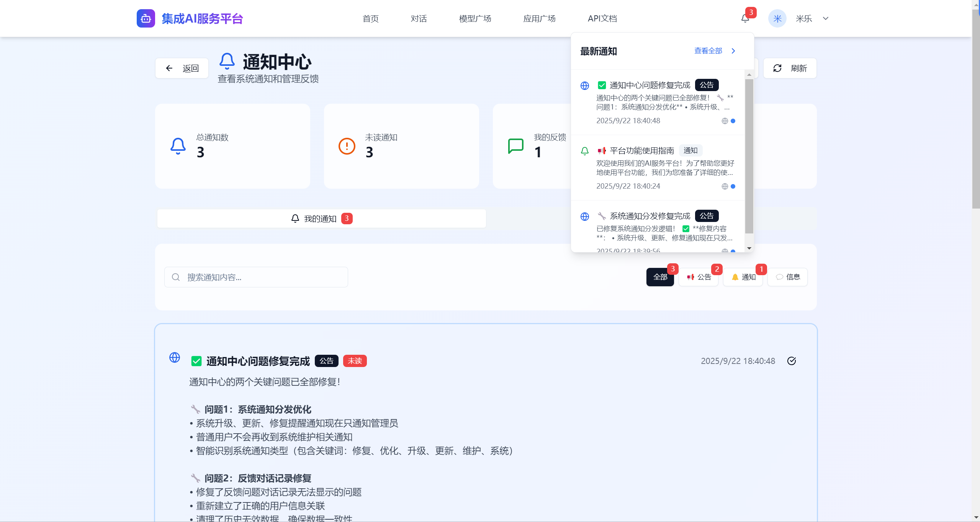
Task: Click 公告 badge on 通知中心问题修复完成 popup item
Action: pos(707,85)
